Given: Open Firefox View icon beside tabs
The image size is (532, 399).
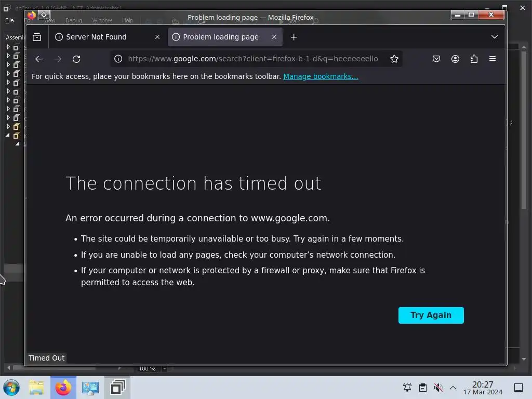Looking at the screenshot, I should pyautogui.click(x=37, y=37).
